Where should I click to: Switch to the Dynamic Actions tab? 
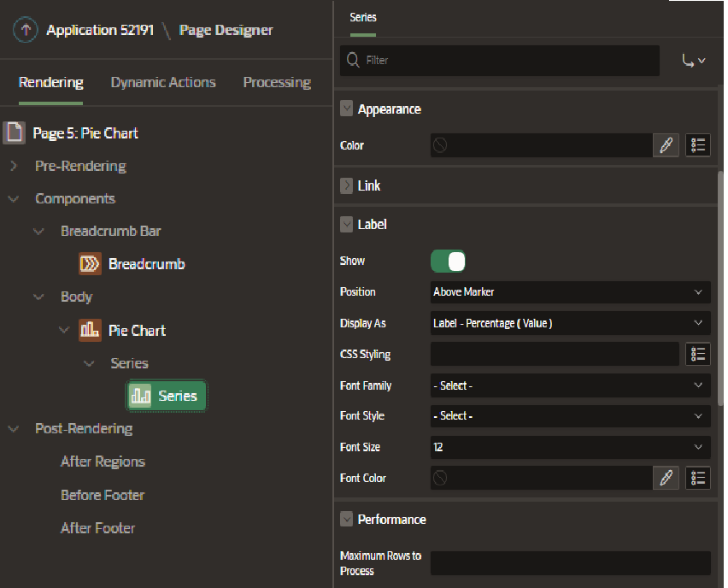pos(163,82)
